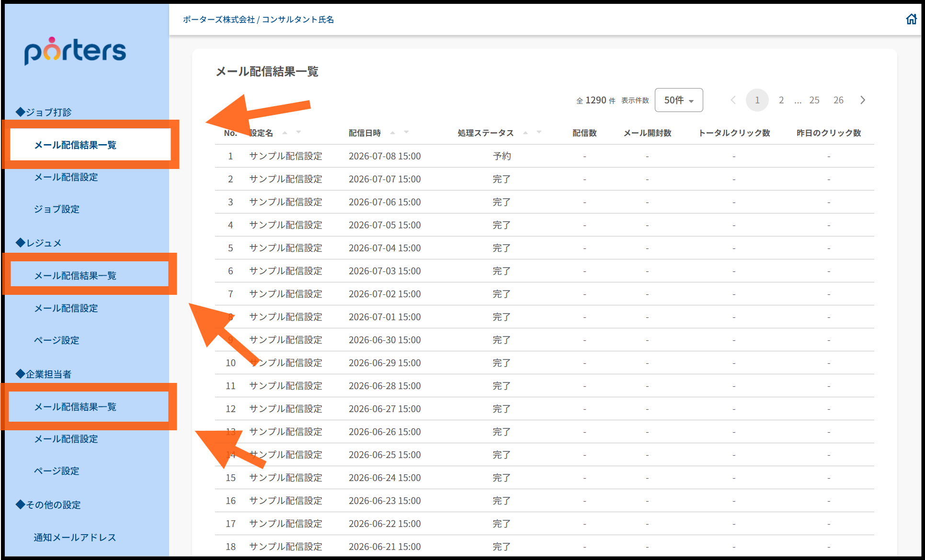Go to previous page with left chevron
This screenshot has height=560, width=925.
point(733,100)
